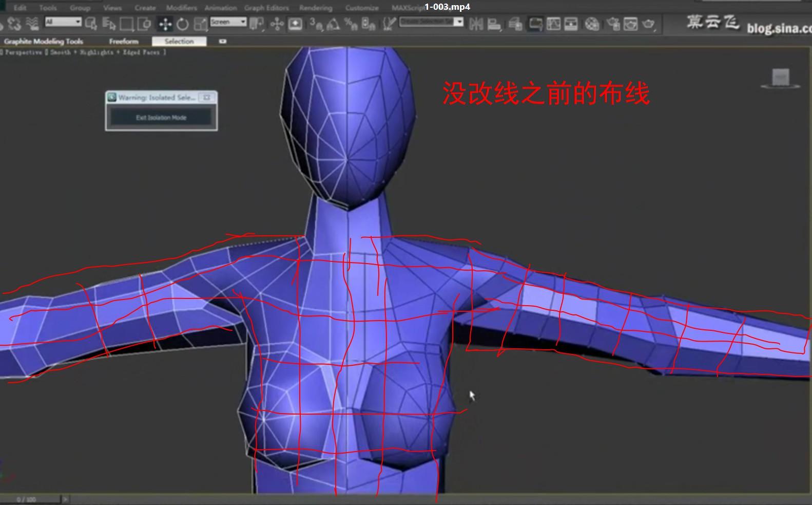This screenshot has height=505, width=812.
Task: Click the ViewCube in the viewport
Action: tap(781, 78)
